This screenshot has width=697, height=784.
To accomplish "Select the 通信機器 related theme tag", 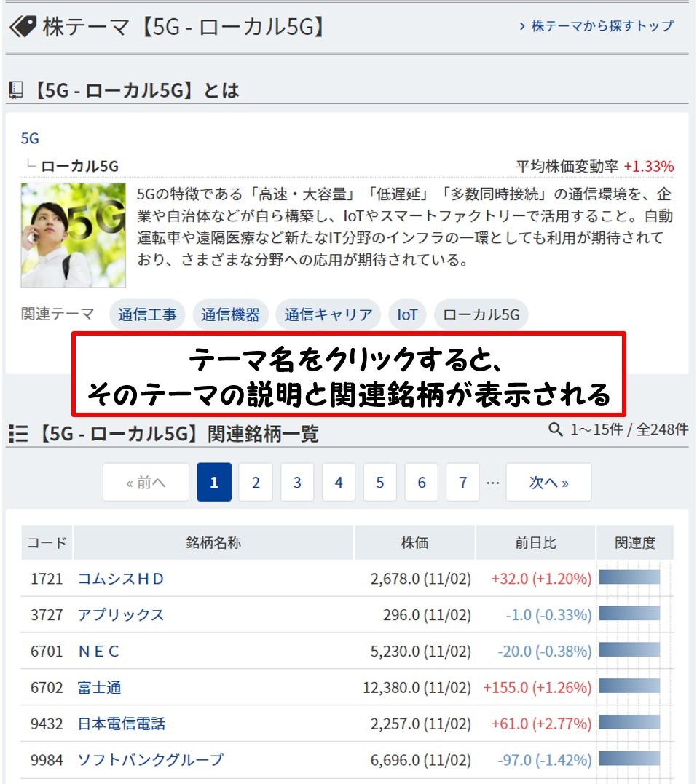I will [230, 314].
